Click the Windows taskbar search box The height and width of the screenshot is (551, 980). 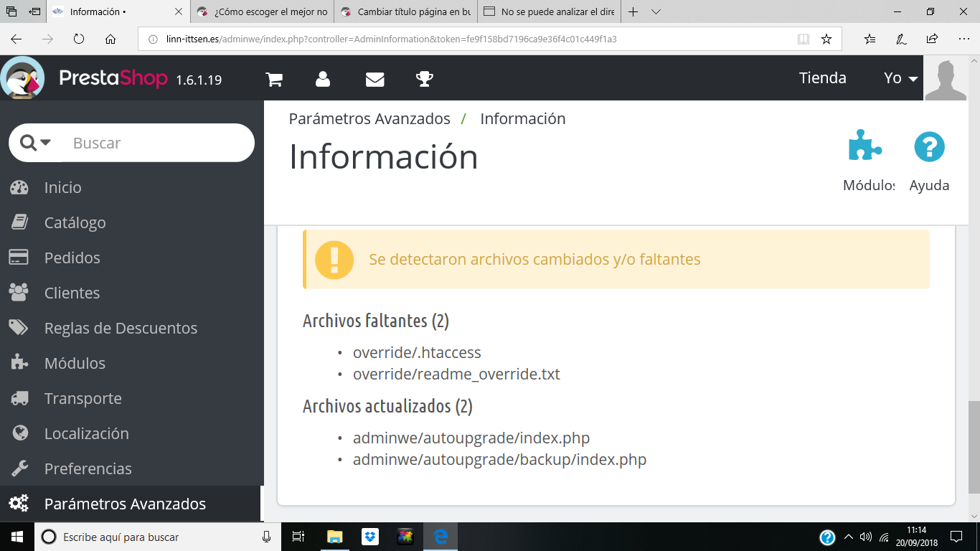[159, 537]
